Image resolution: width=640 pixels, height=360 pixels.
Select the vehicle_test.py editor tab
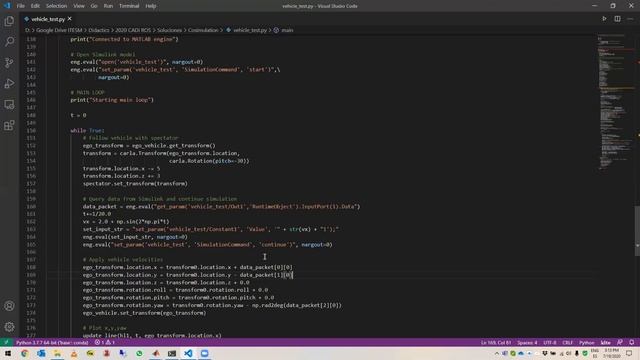click(x=48, y=19)
